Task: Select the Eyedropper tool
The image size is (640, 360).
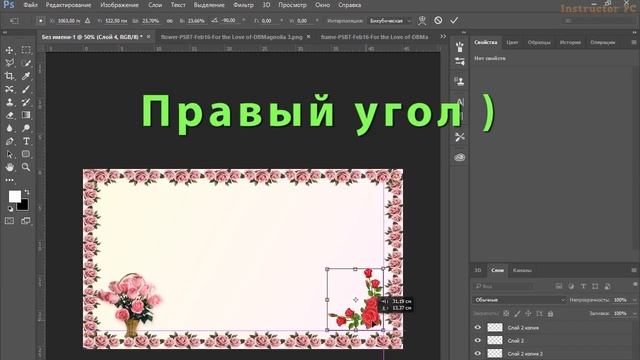Action: (x=26, y=76)
